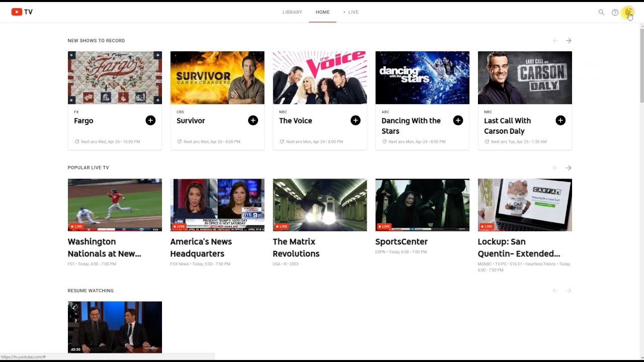
Task: Open The Matrix Revolutions title
Action: click(x=296, y=247)
